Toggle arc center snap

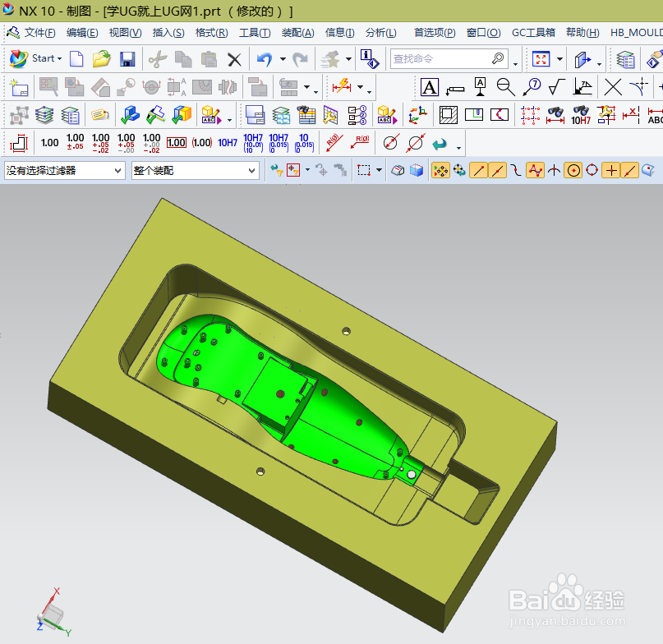click(573, 170)
